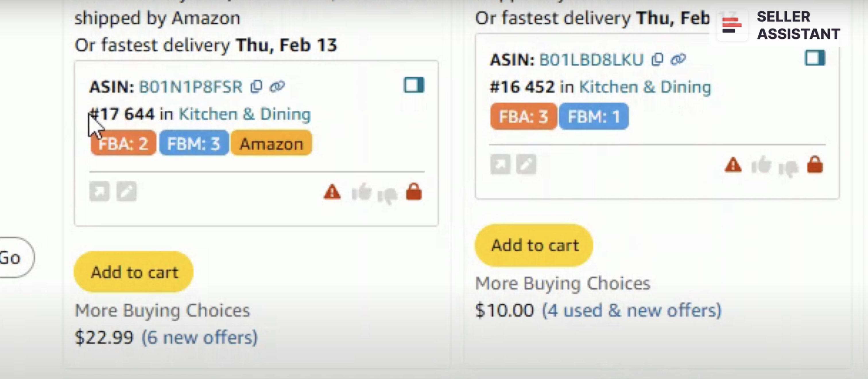
Task: Click red lock icon in B01N1P8FSR card
Action: click(x=414, y=192)
